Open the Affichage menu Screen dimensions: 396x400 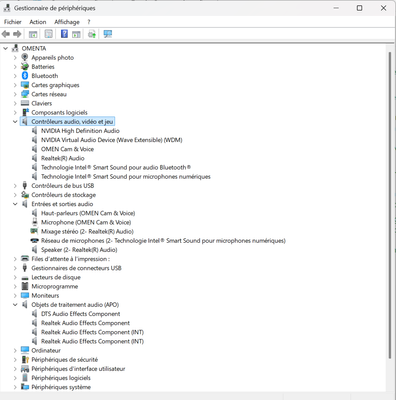(67, 22)
